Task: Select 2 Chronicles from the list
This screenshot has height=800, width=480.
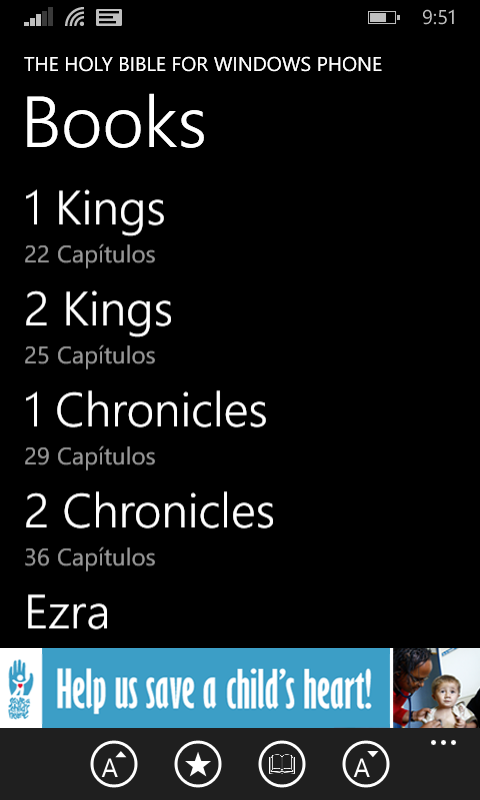Action: (x=149, y=511)
